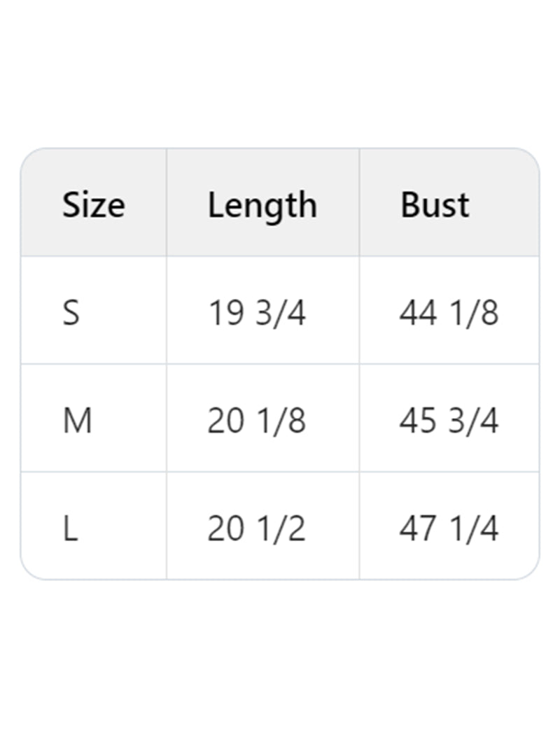Click the 20 1/2 length value

[x=257, y=529]
